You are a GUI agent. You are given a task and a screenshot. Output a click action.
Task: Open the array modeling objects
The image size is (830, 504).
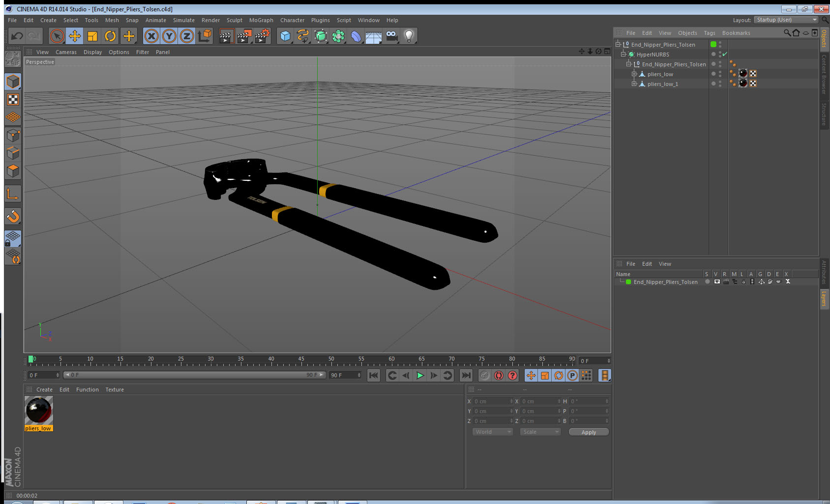point(338,36)
